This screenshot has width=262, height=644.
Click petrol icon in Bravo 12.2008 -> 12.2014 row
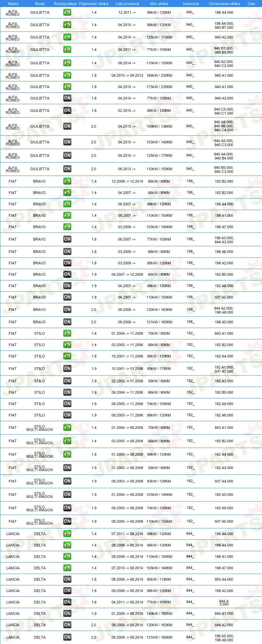point(67,181)
